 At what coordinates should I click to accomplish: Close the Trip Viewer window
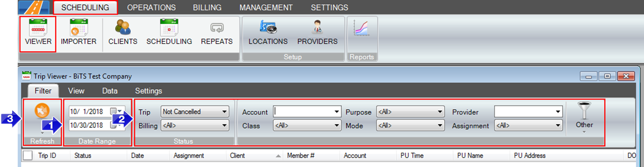(626, 77)
